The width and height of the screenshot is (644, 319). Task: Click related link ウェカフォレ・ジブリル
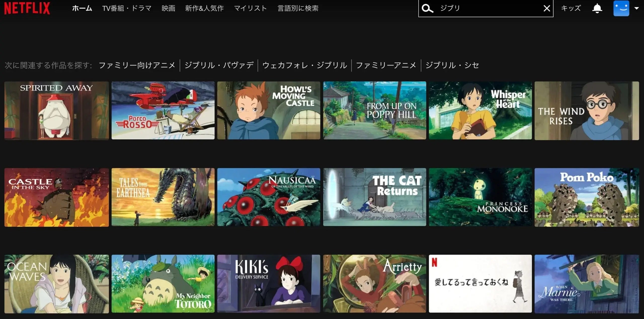click(305, 65)
